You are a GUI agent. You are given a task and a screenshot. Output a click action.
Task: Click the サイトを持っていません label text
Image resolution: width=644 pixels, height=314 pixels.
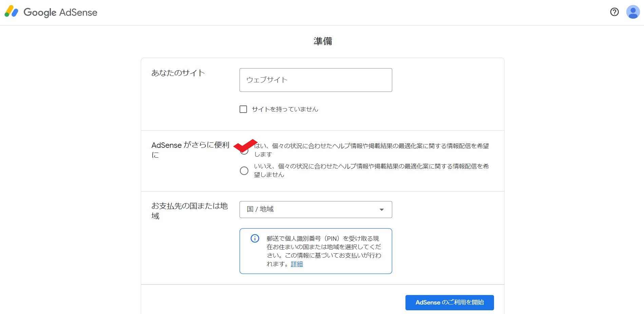[285, 109]
